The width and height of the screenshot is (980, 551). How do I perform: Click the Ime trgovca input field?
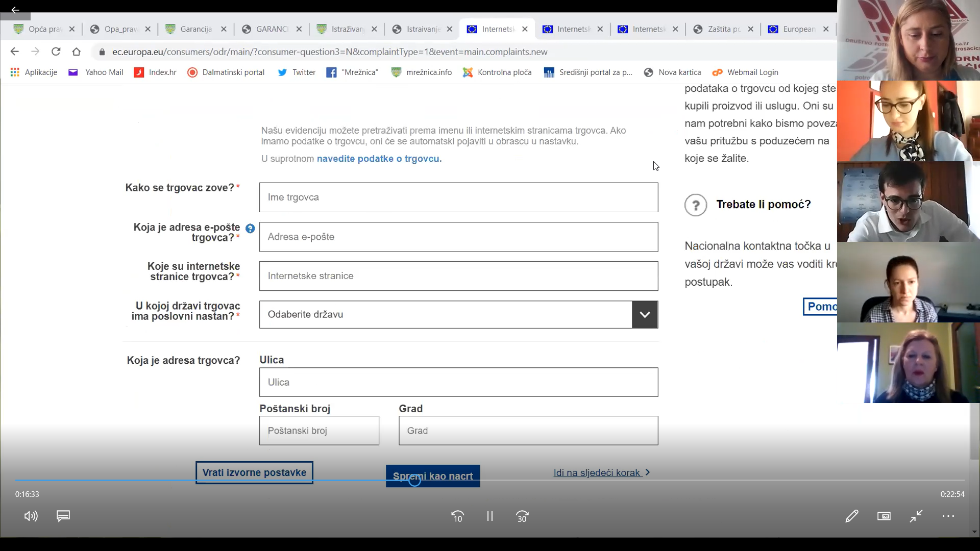(x=458, y=197)
